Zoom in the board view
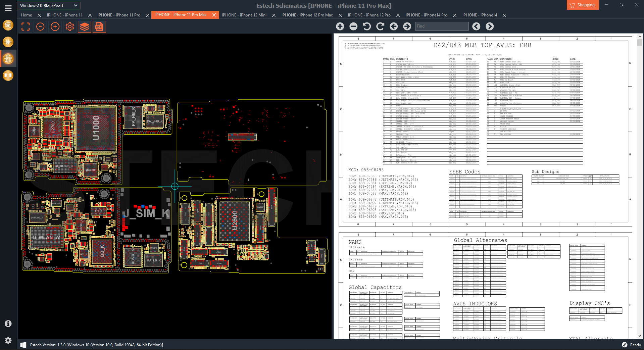Screen dimensions: 644x350 click(55, 27)
